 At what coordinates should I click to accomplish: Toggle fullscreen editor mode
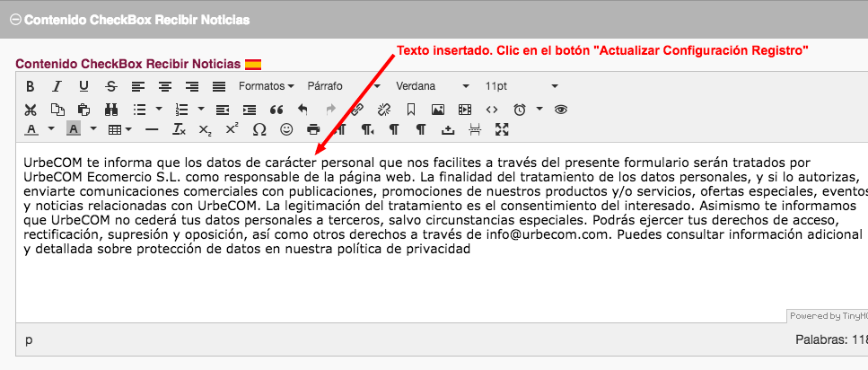pos(502,129)
